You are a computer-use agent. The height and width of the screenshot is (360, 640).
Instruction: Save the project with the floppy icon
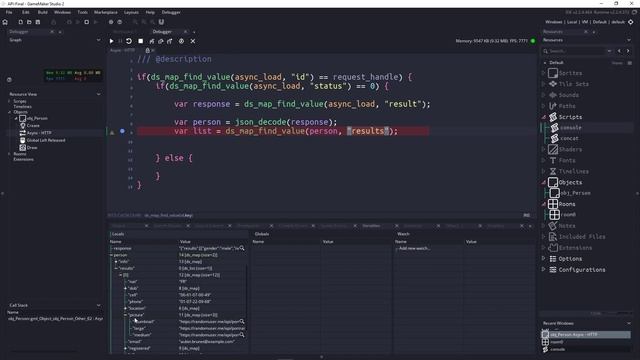tap(38, 22)
